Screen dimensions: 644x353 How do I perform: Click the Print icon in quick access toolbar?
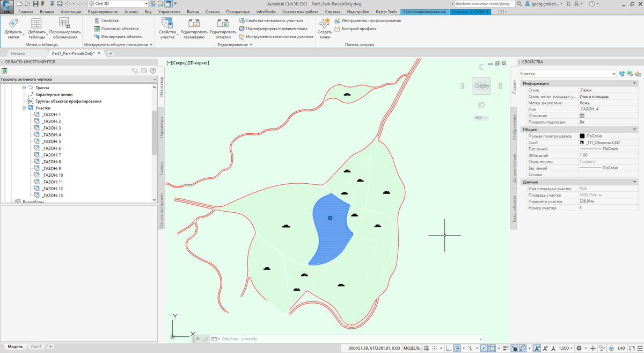pos(60,4)
